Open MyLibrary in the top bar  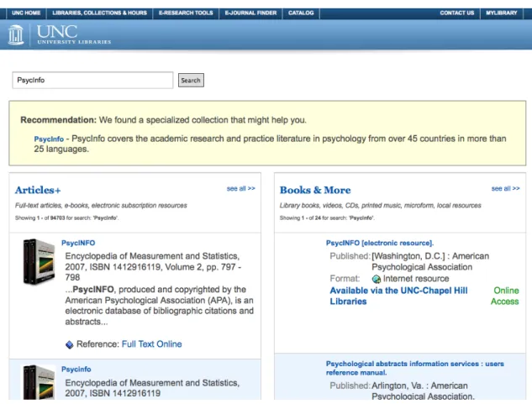502,13
